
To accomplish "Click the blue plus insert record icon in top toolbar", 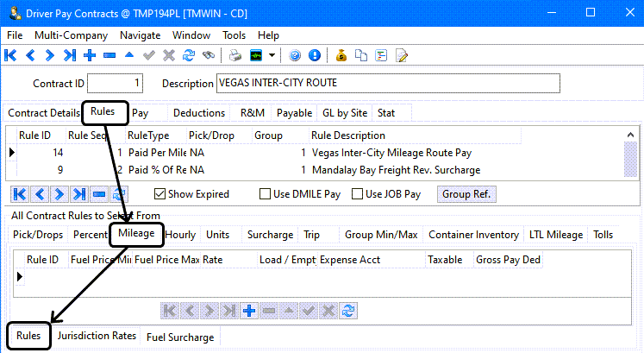I will pyautogui.click(x=90, y=55).
